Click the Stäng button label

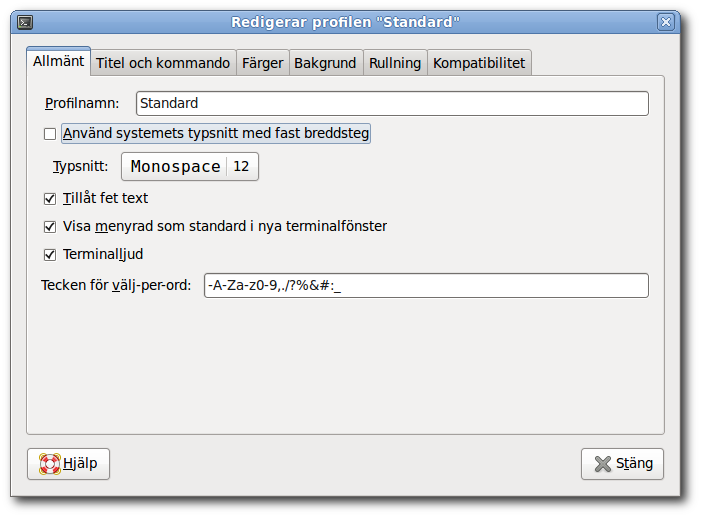click(634, 463)
